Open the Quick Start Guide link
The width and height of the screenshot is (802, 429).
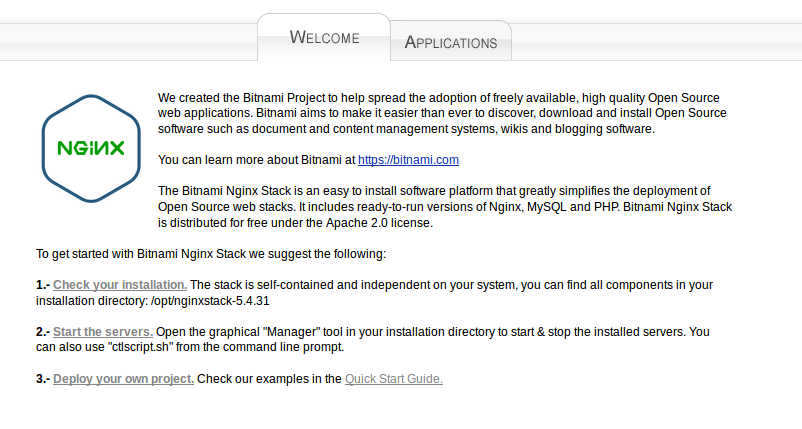point(394,379)
